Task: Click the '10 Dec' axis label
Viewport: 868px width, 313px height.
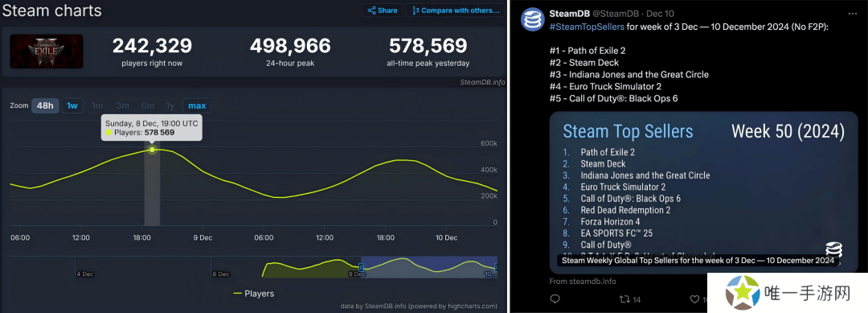Action: [x=446, y=237]
